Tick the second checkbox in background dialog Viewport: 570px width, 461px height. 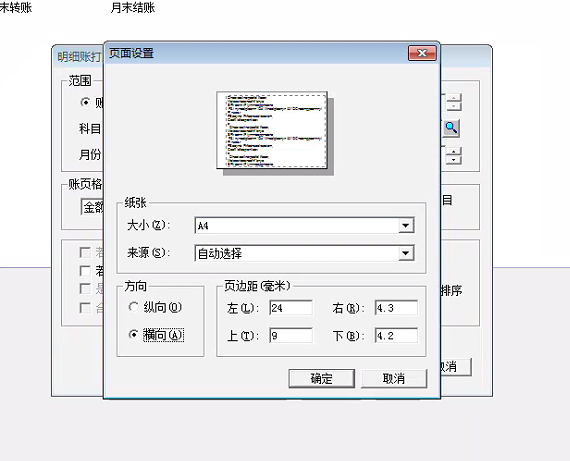[x=85, y=270]
